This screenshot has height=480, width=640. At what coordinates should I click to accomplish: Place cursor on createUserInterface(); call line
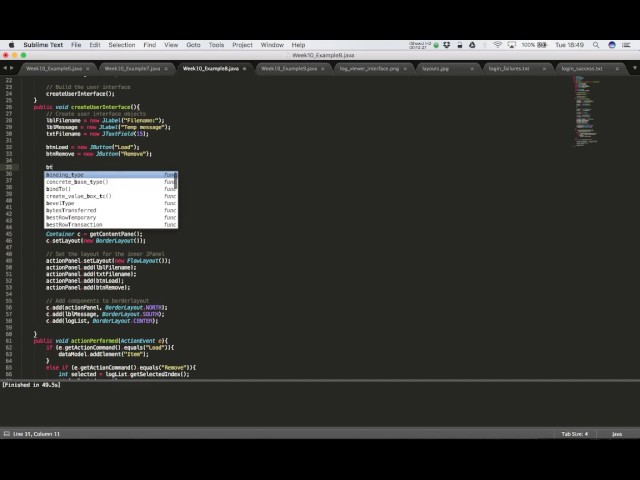click(x=80, y=94)
